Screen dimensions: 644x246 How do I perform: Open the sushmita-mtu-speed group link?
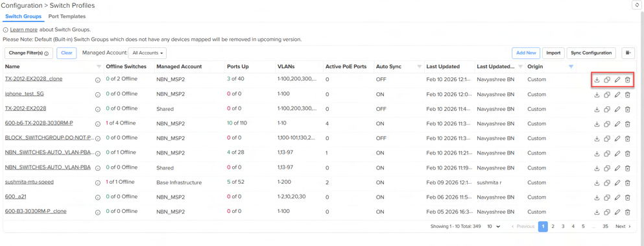coord(29,182)
